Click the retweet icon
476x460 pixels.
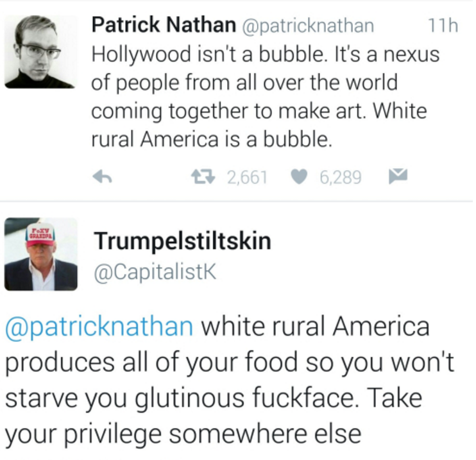coord(203,176)
